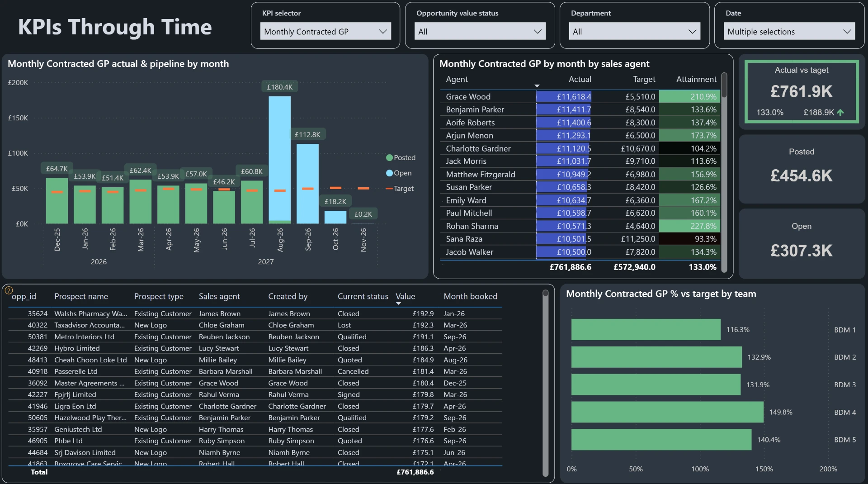868x484 pixels.
Task: Sort by the Attainment column header
Action: tap(696, 79)
